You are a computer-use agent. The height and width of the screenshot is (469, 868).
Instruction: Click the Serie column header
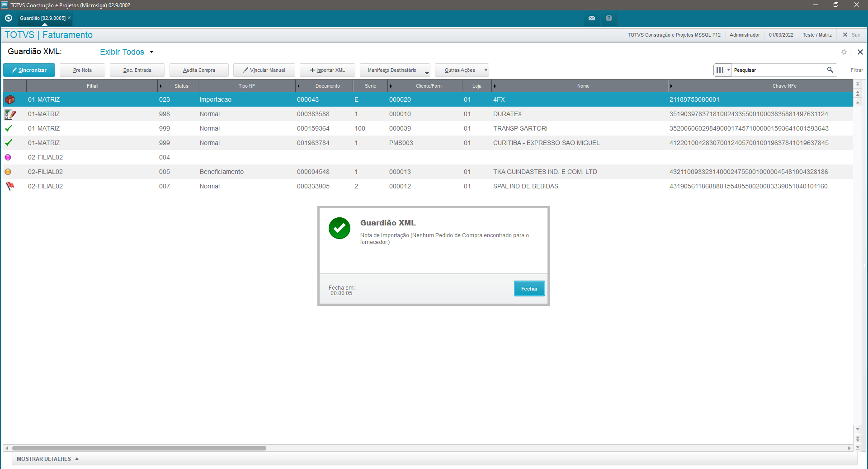click(x=370, y=86)
